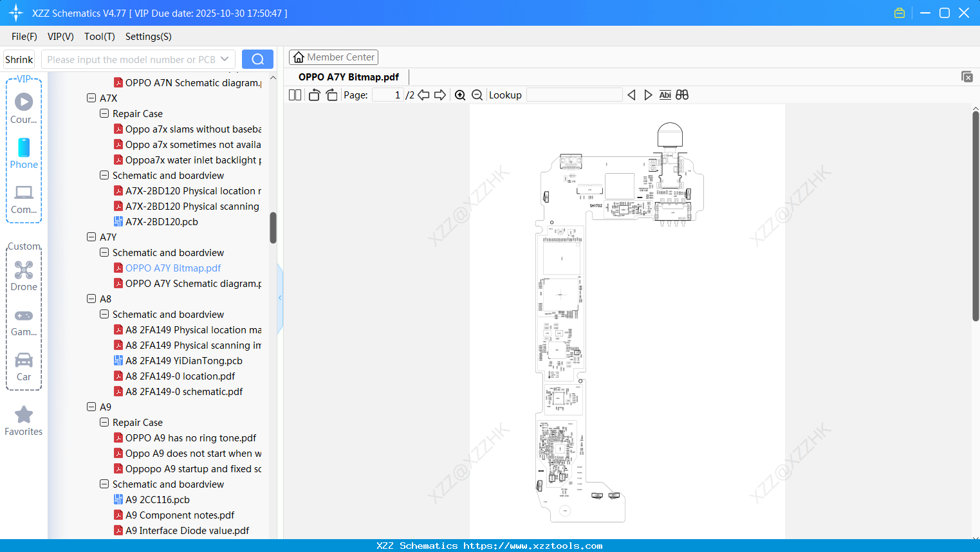Click the board bitmap page preview
This screenshot has height=552, width=980.
point(627,322)
